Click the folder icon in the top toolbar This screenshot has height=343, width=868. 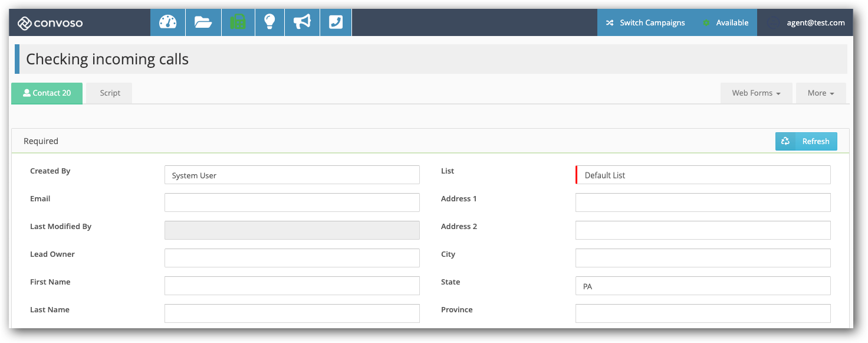coord(203,22)
